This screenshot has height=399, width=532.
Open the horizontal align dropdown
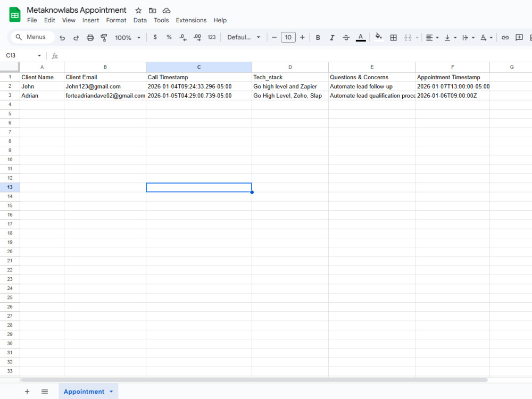pyautogui.click(x=432, y=37)
